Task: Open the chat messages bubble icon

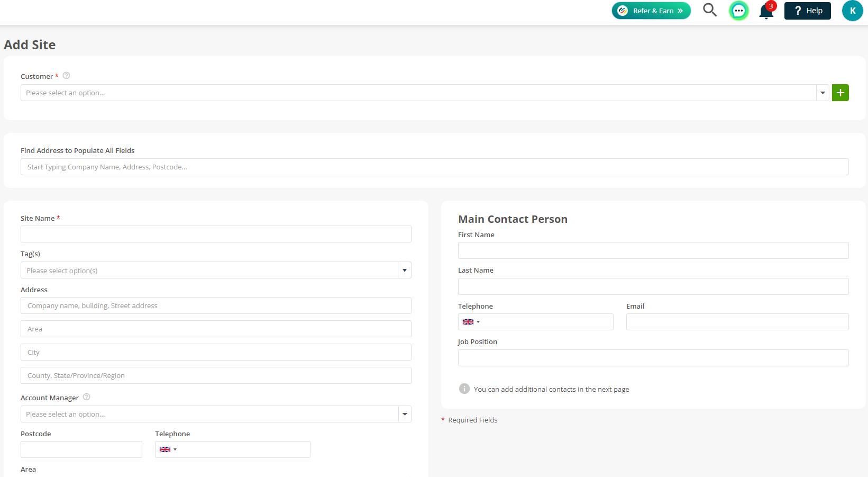Action: point(739,11)
